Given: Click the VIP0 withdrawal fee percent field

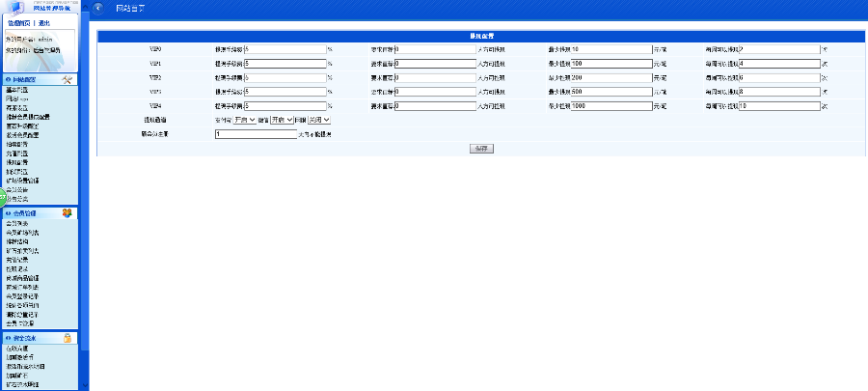Looking at the screenshot, I should pyautogui.click(x=285, y=49).
